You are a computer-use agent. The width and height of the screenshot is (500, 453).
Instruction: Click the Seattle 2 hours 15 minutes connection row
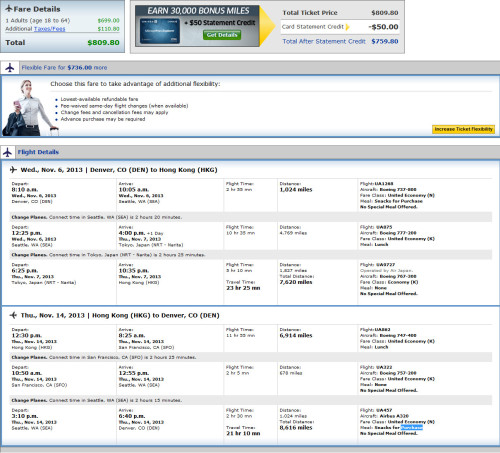pos(251,400)
